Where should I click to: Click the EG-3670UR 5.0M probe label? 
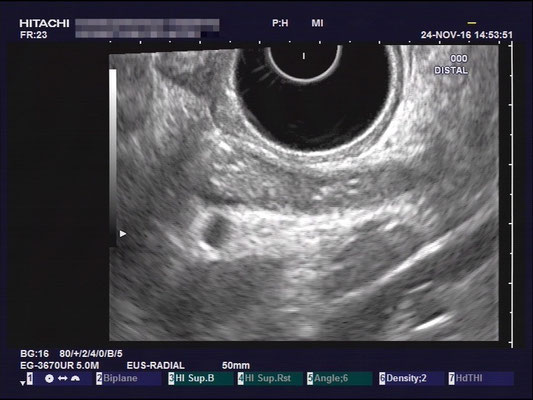coord(59,366)
